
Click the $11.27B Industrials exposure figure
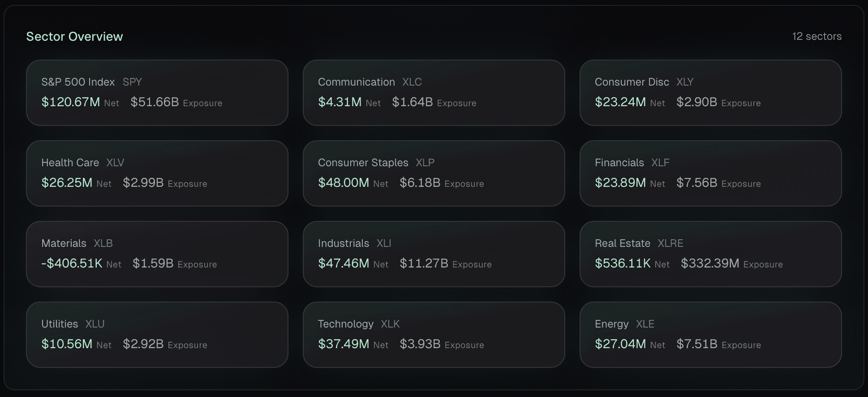coord(424,263)
